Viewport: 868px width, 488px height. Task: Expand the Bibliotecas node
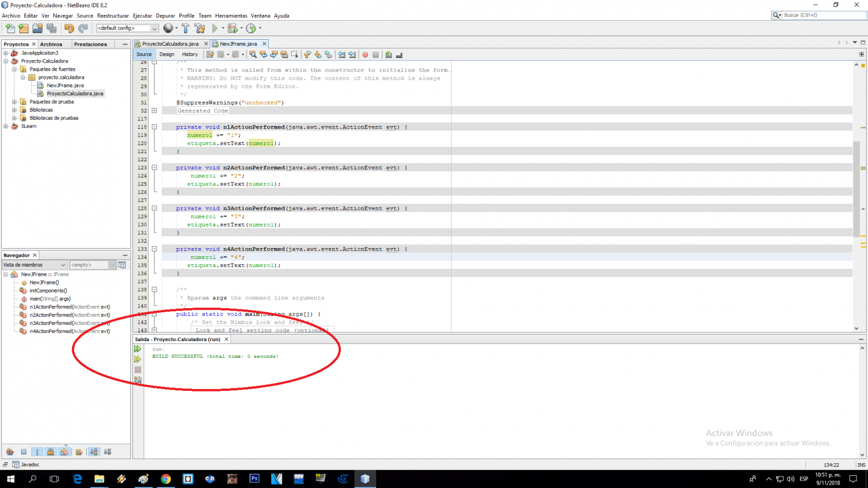[14, 110]
